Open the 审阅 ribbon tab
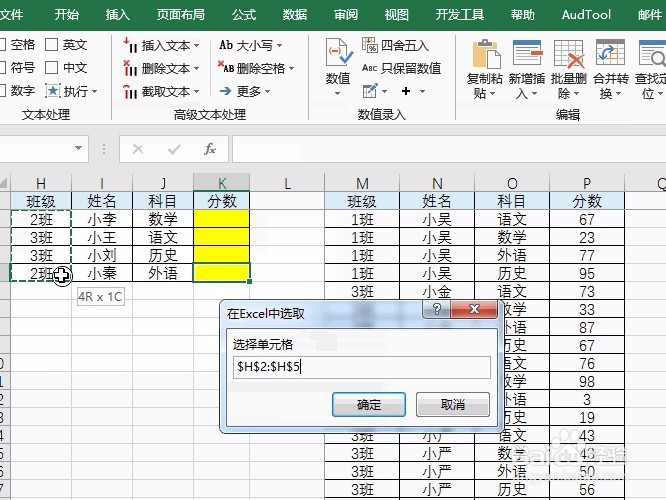The height and width of the screenshot is (500, 666). point(346,14)
